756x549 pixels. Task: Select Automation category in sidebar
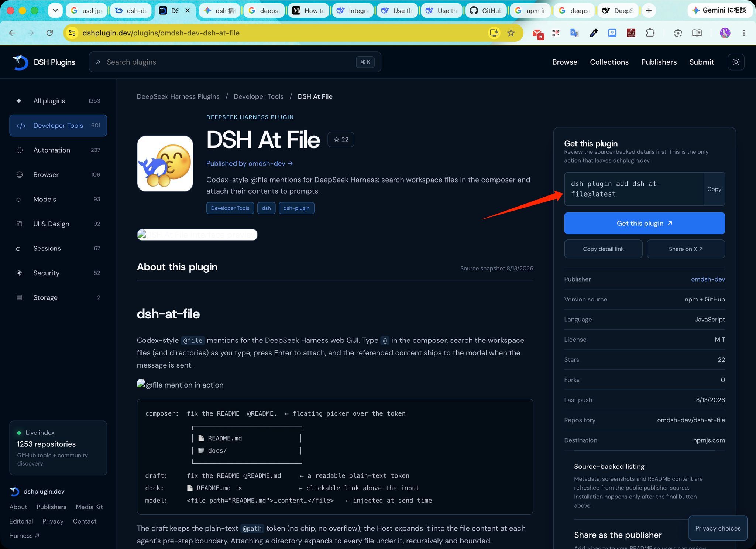58,150
